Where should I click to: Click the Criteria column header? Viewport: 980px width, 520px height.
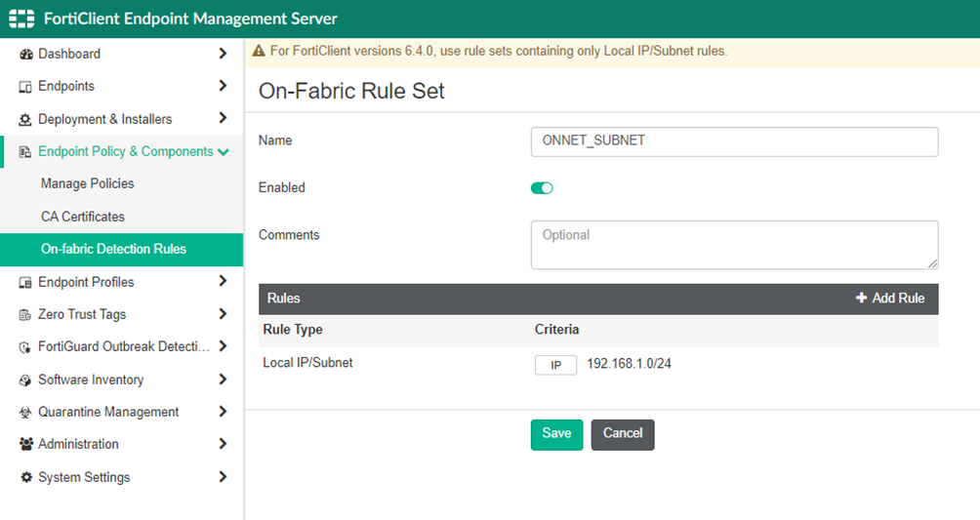557,330
